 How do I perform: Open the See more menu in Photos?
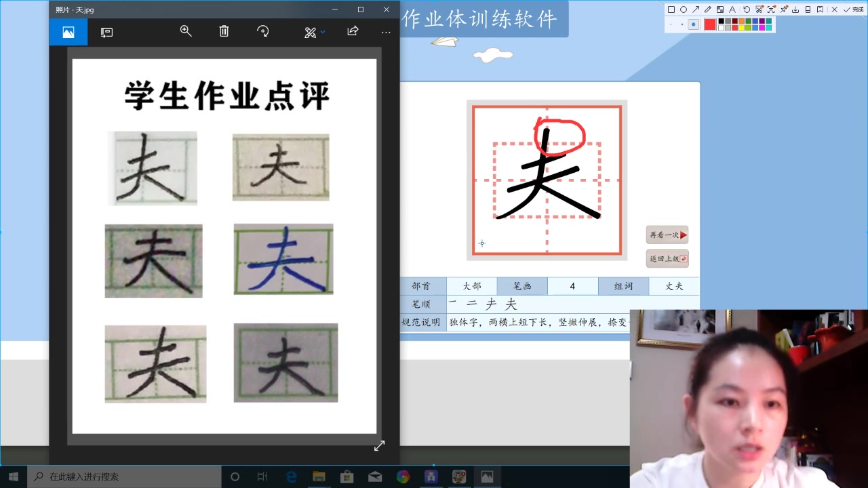tap(386, 32)
